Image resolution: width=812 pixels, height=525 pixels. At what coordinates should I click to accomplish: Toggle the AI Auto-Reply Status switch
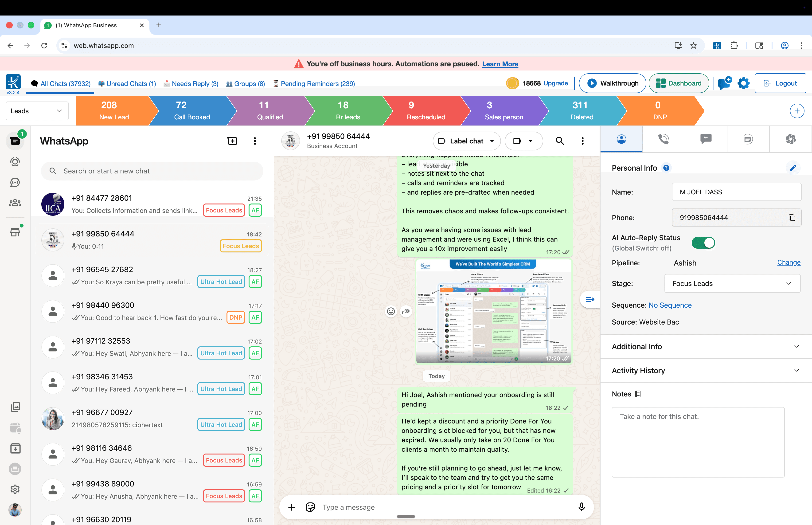coord(703,243)
